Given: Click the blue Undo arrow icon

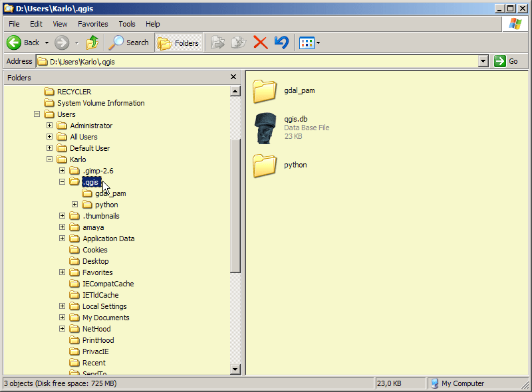Looking at the screenshot, I should pyautogui.click(x=281, y=43).
